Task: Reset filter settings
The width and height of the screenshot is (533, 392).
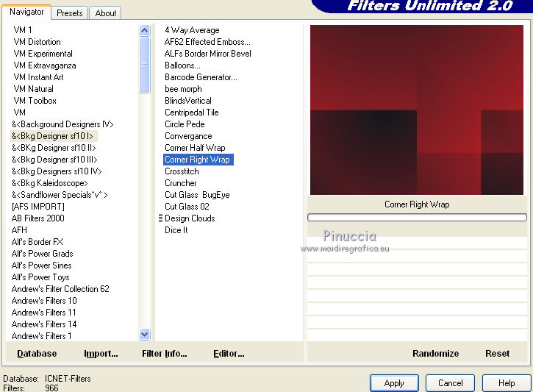Action: coord(497,354)
